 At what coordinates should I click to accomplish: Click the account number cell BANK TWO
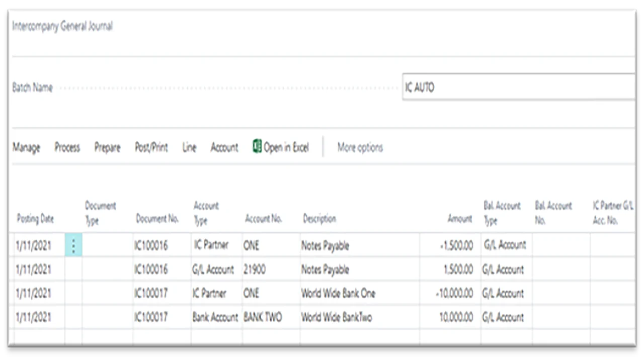coord(271,317)
